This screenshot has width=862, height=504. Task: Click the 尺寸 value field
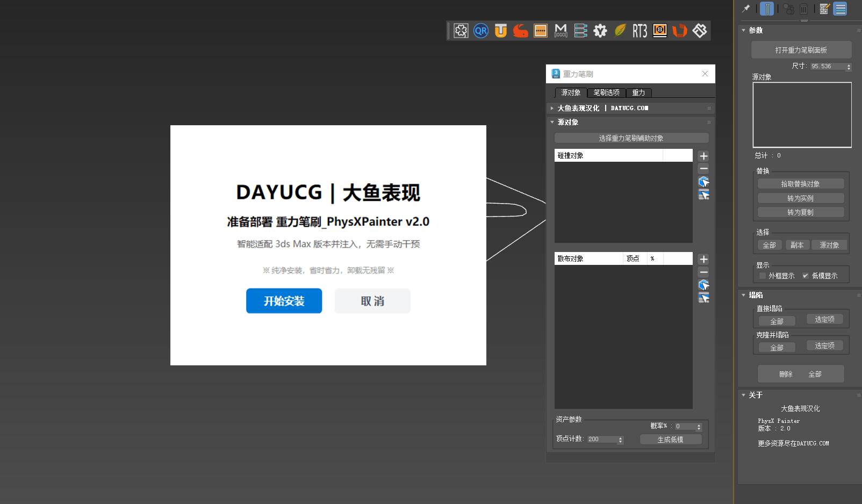828,67
